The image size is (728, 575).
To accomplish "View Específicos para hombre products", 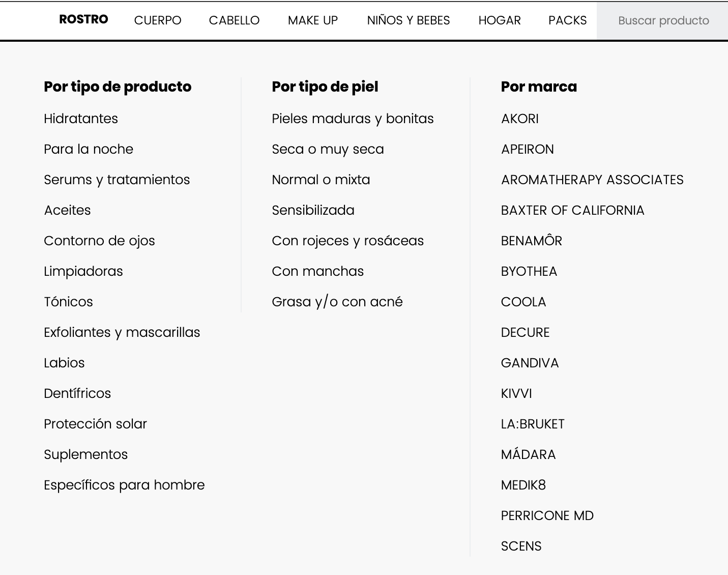I will (x=124, y=485).
